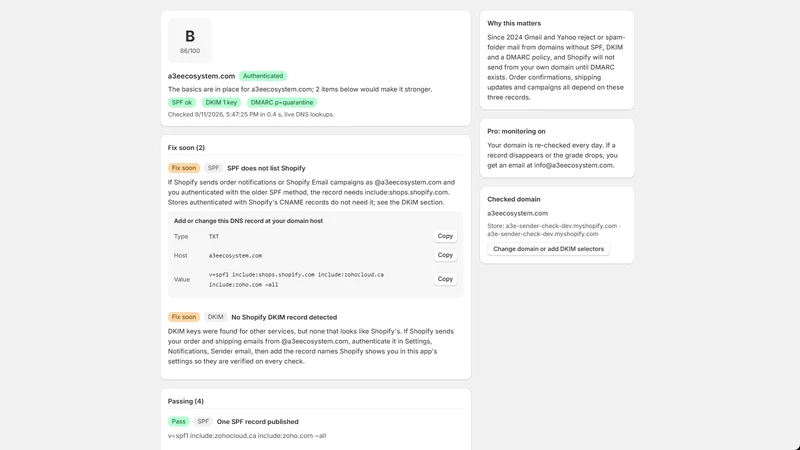Click the first Fix soon orange tag
This screenshot has width=800, height=450.
click(x=184, y=168)
